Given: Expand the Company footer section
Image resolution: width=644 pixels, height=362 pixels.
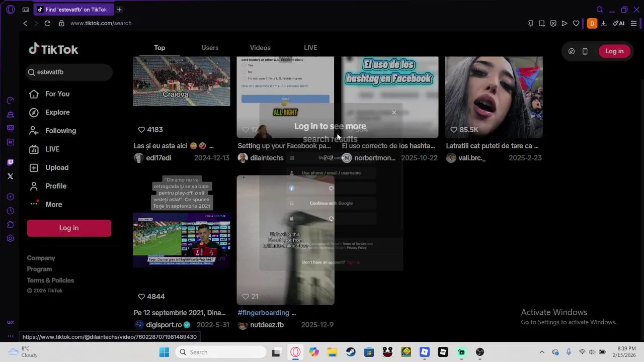Looking at the screenshot, I should point(41,258).
